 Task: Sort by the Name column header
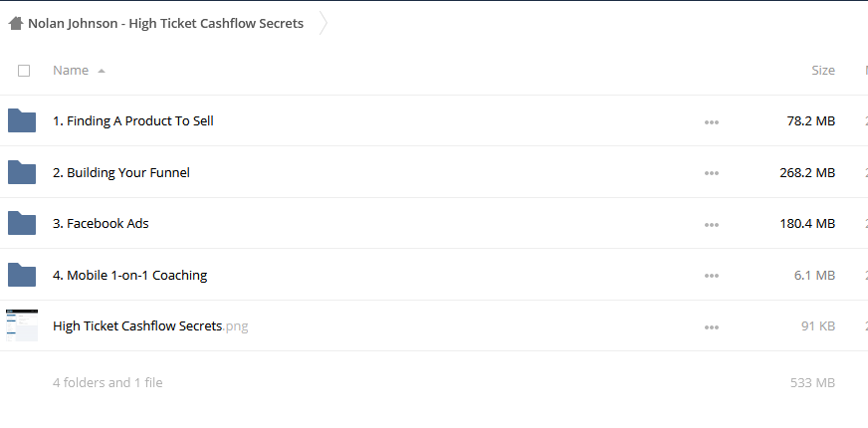71,71
